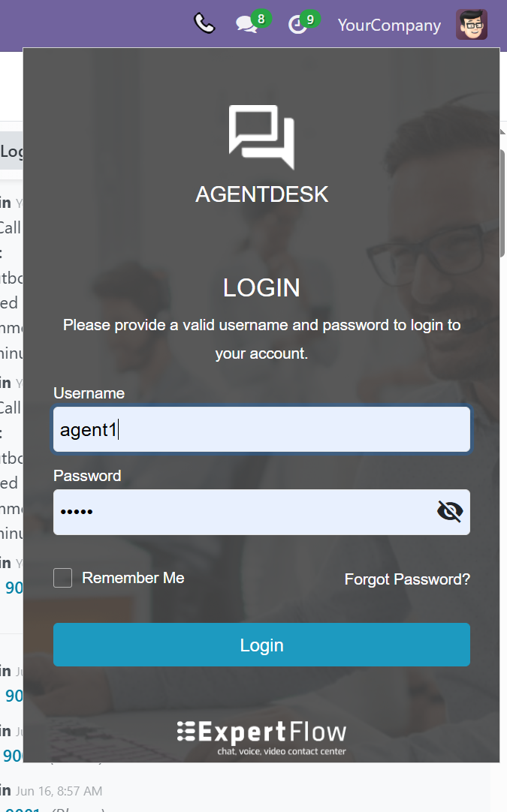507x812 pixels.
Task: Focus the Username field containing agent1
Action: 261,430
